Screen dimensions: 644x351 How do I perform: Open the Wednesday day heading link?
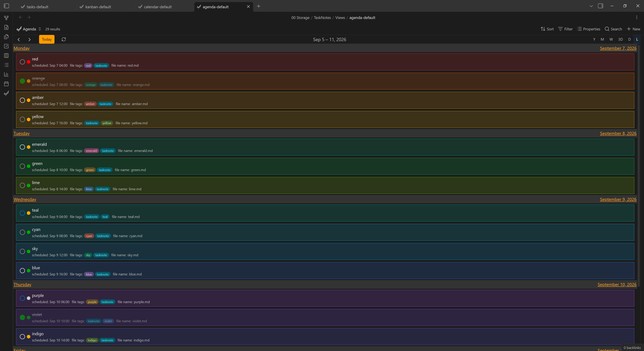pyautogui.click(x=25, y=199)
